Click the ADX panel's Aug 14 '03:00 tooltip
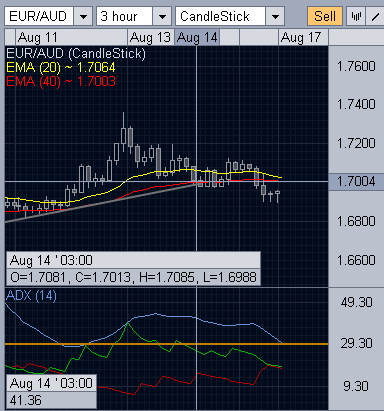384x411 pixels. point(52,383)
